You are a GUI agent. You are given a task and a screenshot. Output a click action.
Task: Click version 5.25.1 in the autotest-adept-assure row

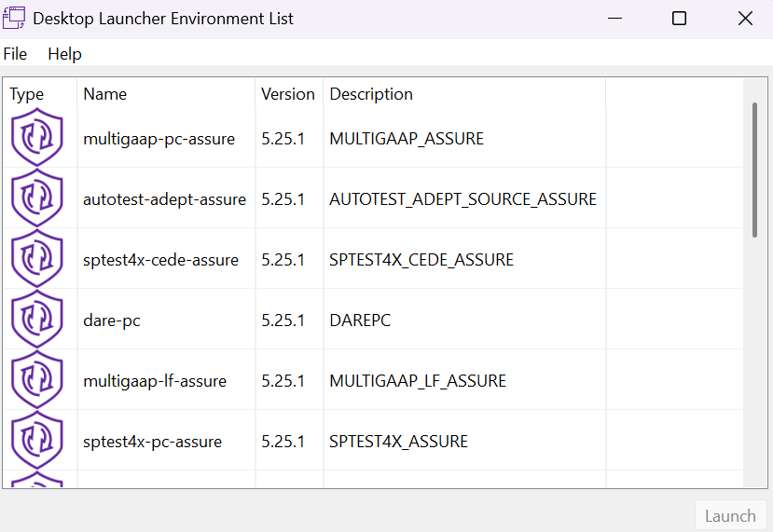point(283,199)
